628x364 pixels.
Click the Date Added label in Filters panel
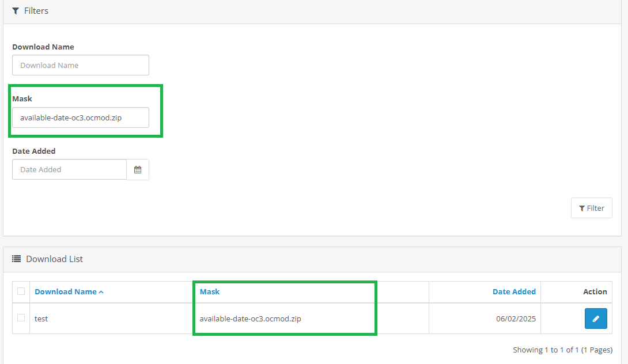34,151
